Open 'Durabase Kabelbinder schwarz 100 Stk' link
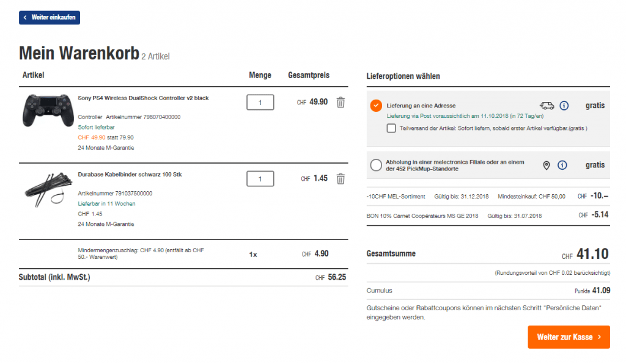Viewport: 626px width, 364px height. pos(130,175)
